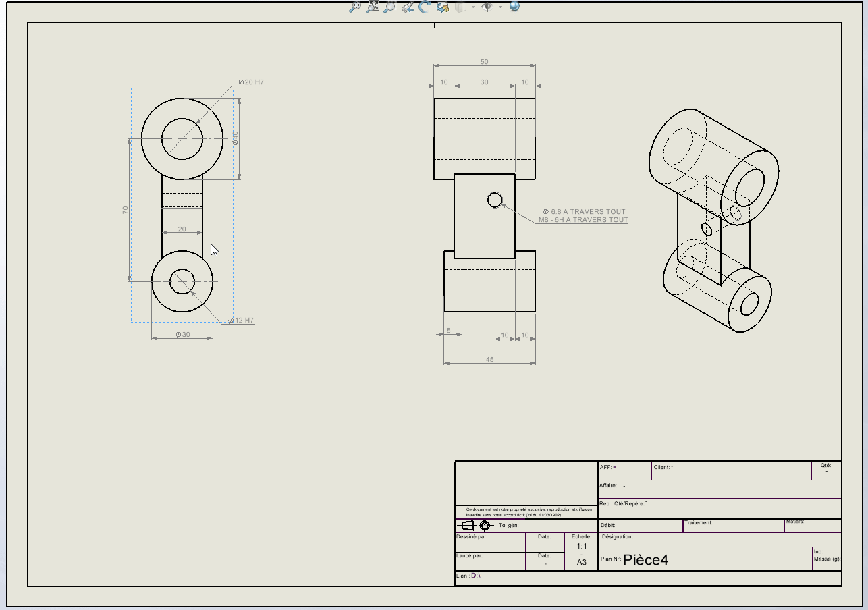Viewport: 868px width, 610px height.
Task: Select the 70 center distance dimension
Action: coord(125,211)
